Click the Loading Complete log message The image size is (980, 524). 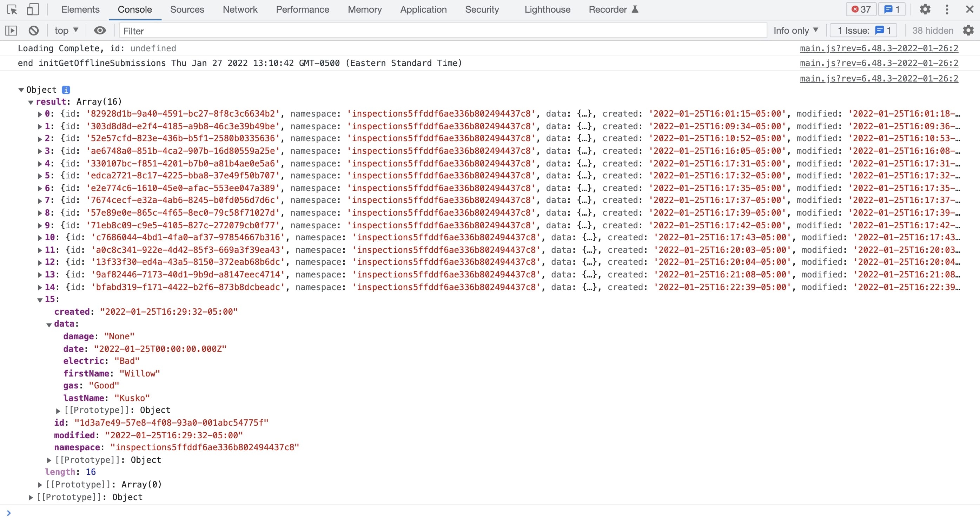point(97,48)
